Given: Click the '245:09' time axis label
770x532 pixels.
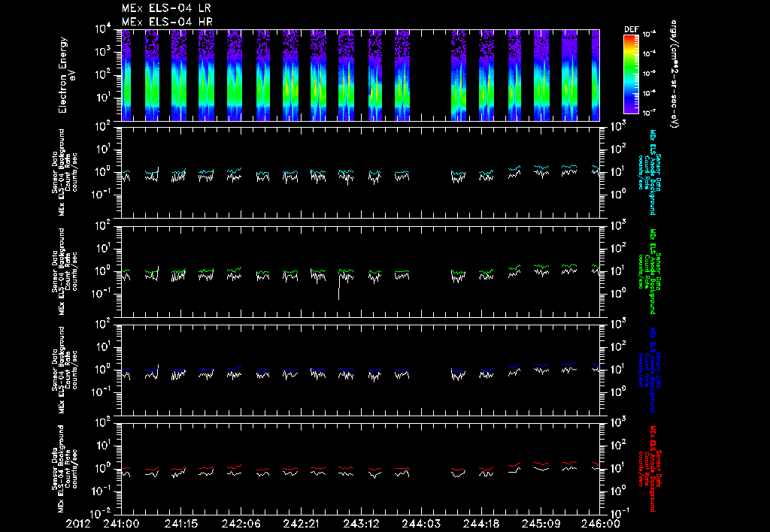Looking at the screenshot, I should (x=540, y=524).
